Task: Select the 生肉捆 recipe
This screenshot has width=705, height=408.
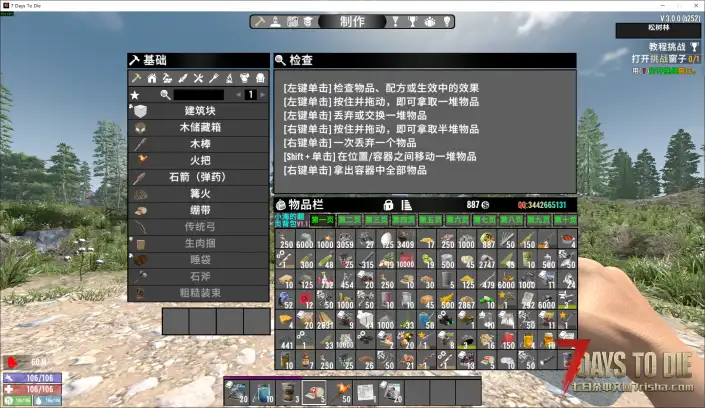Action: (199, 243)
